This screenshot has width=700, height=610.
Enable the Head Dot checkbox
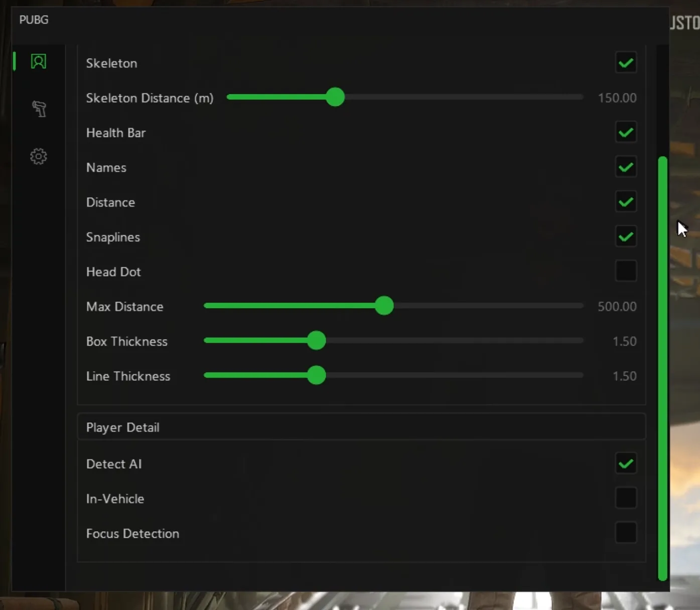point(626,271)
